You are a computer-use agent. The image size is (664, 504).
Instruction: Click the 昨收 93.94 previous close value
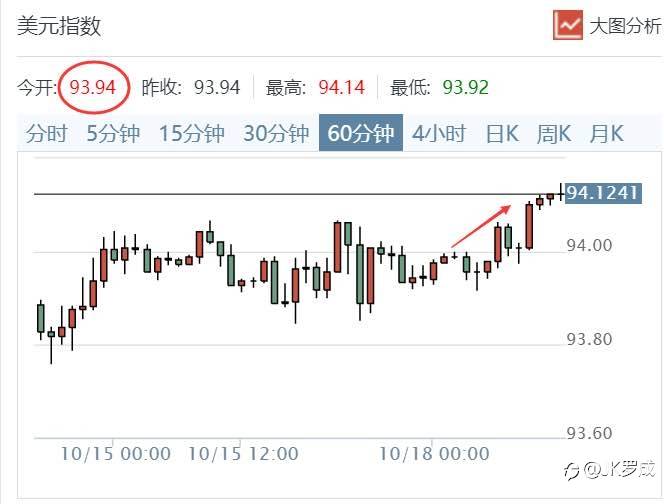point(217,87)
